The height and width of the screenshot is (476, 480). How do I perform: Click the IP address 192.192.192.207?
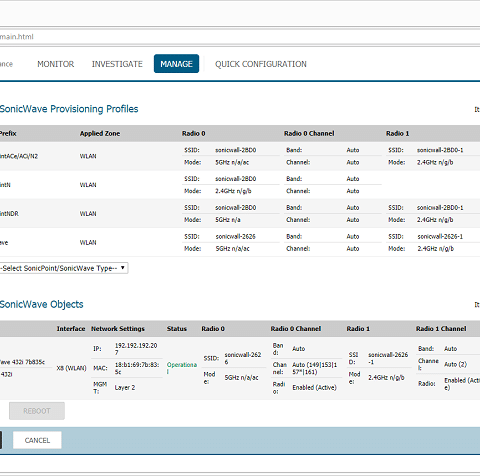[x=136, y=349]
